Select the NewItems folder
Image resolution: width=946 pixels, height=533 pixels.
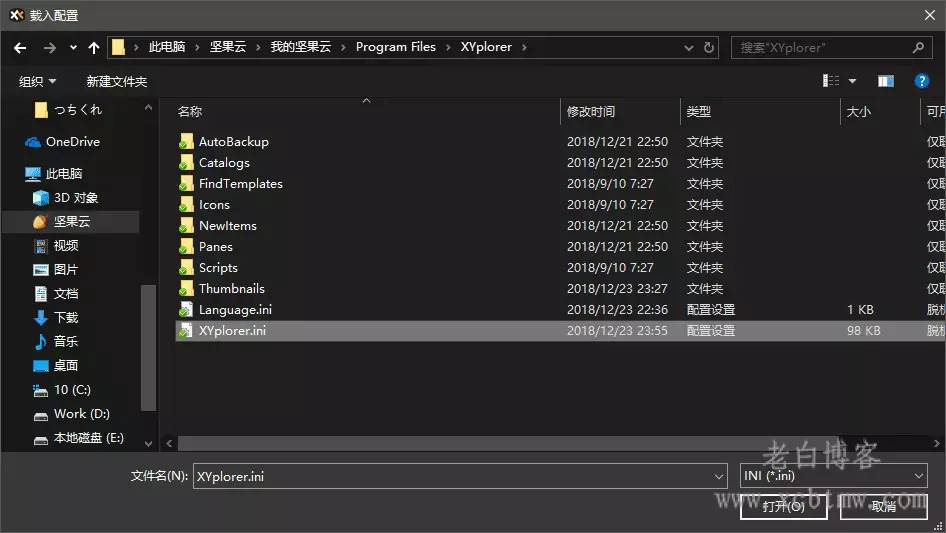[227, 226]
